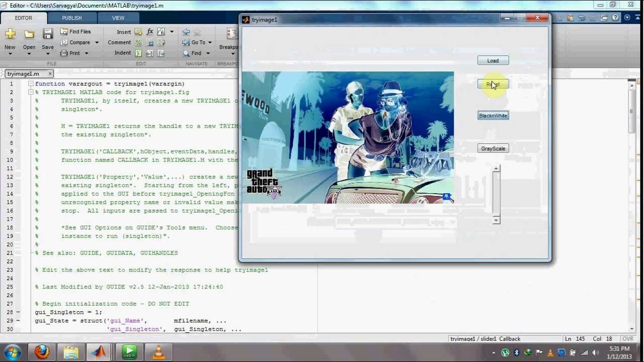Click the Open folder icon
644x362 pixels.
(29, 34)
